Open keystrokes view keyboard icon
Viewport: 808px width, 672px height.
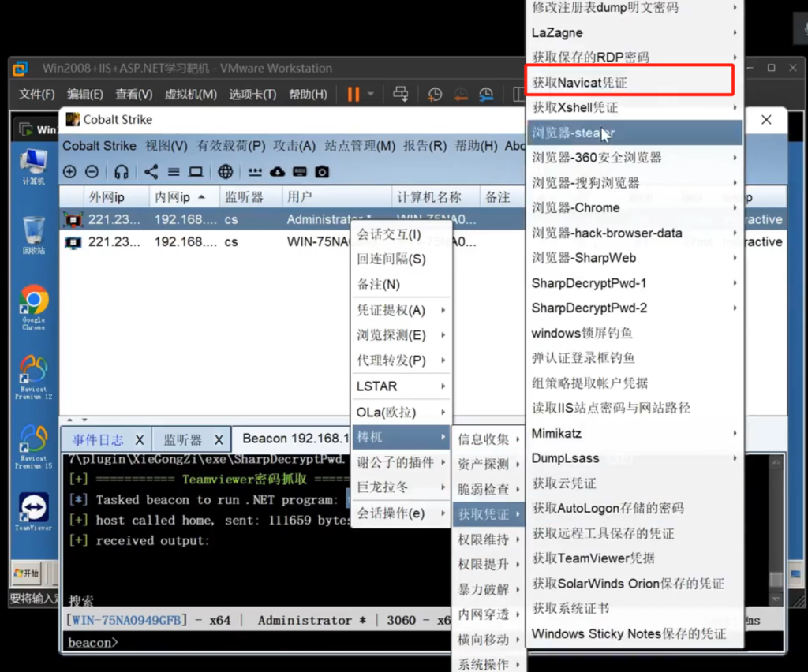299,172
